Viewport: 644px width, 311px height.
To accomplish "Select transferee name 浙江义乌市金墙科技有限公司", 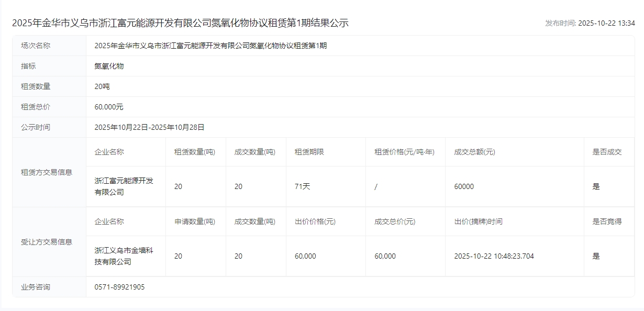I will click(x=124, y=256).
